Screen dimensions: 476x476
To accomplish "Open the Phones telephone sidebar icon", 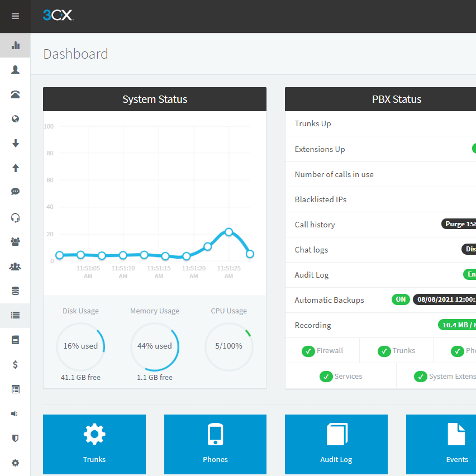I will pyautogui.click(x=15, y=94).
